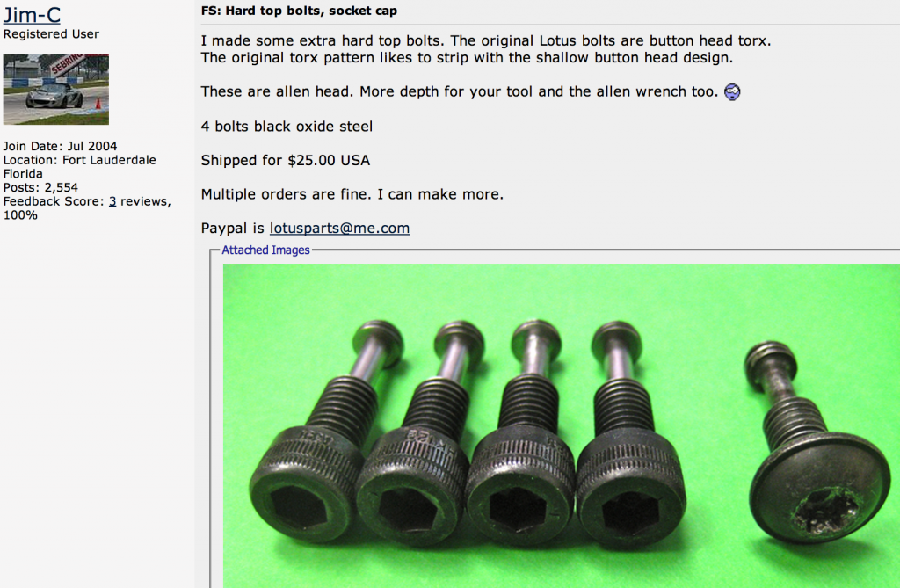Viewport: 900px width, 588px height.
Task: Click the Join Date: Jul 2004 text
Action: 61,147
